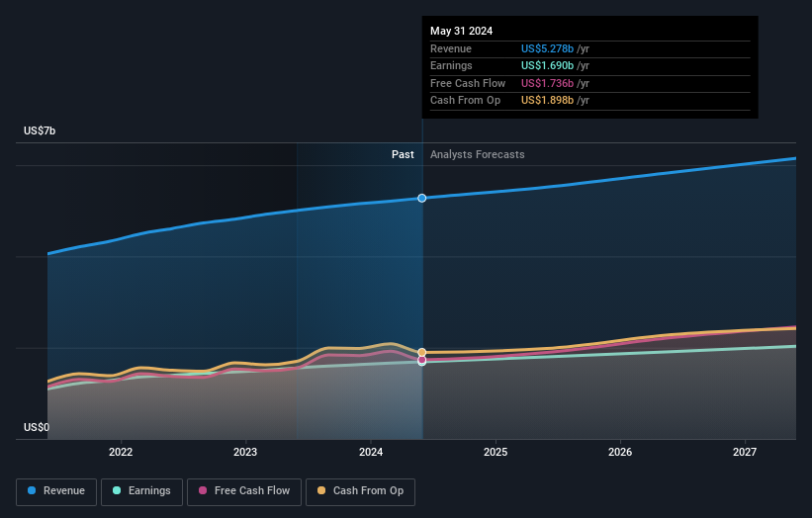812x518 pixels.
Task: Click the Free Cash Flow label in tooltip
Action: (x=468, y=83)
